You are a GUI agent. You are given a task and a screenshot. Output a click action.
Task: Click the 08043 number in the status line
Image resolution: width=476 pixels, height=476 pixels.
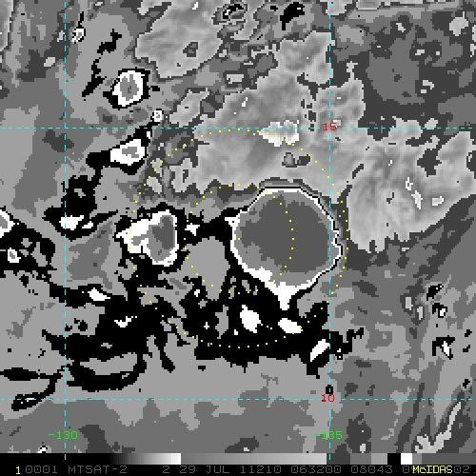pos(371,469)
